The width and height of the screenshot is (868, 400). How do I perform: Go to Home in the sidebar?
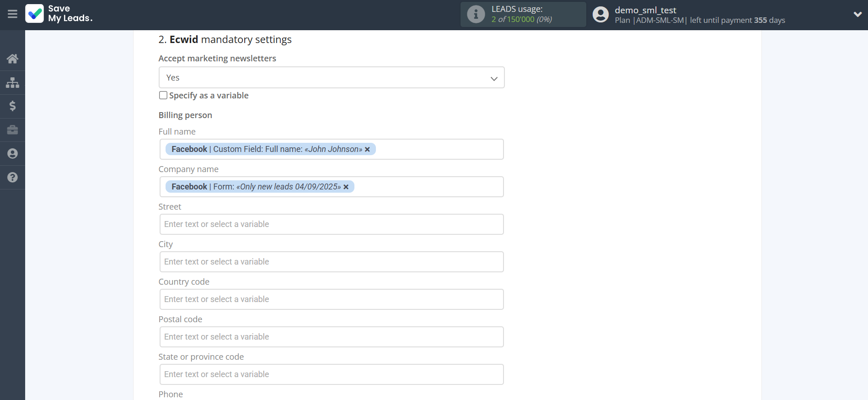[12, 59]
